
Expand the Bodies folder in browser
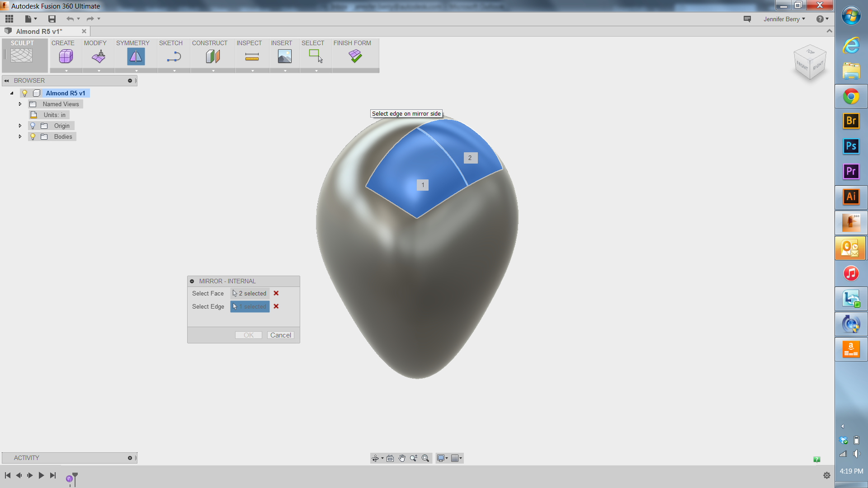click(20, 136)
